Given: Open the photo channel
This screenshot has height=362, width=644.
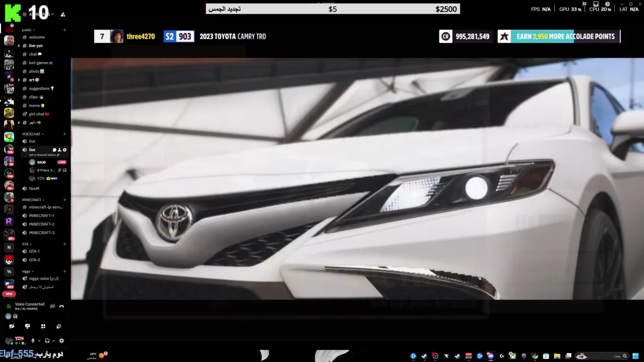Looking at the screenshot, I should click(36, 71).
